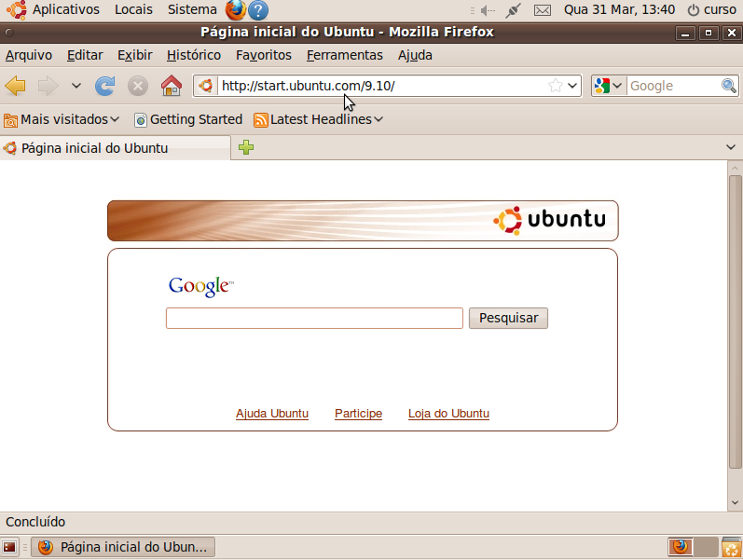Launch Firefox from the top panel icon
Viewport: 743px width, 560px height.
click(x=236, y=10)
